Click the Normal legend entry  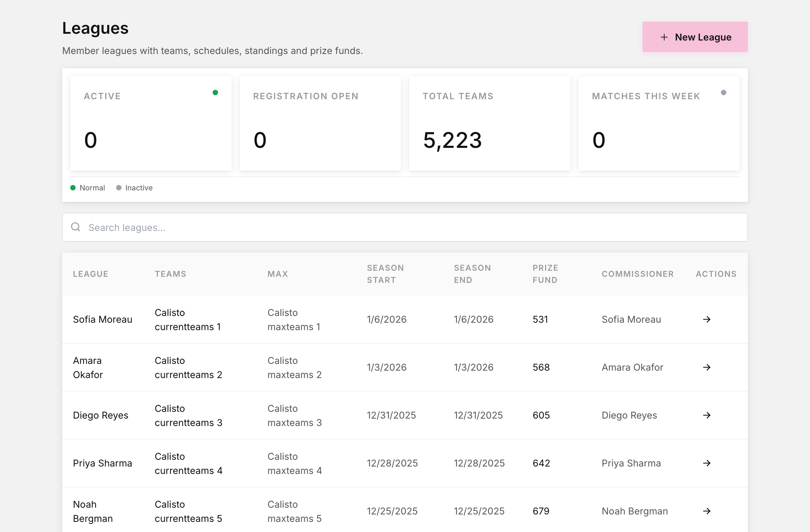click(x=87, y=188)
